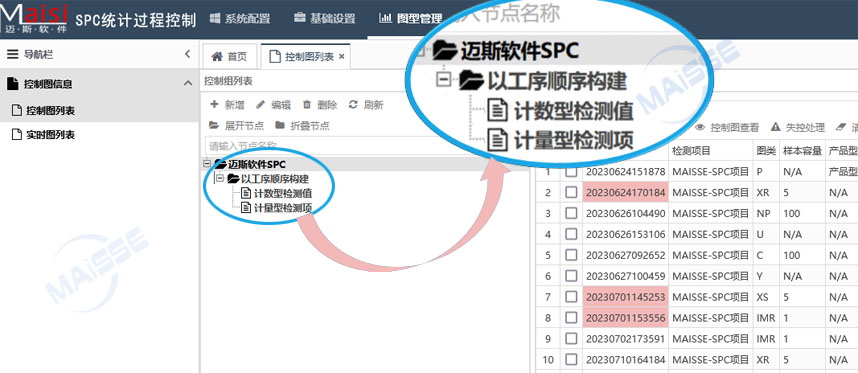Click the 图类 column header
Viewport: 858px width, 373px height.
[766, 150]
